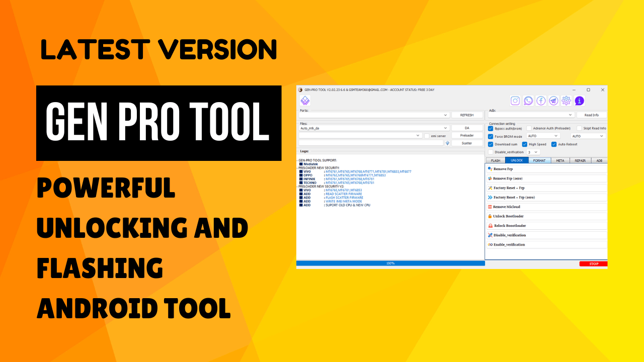This screenshot has height=362, width=644.
Task: Start Factory Reset + Frp
Action: point(547,188)
